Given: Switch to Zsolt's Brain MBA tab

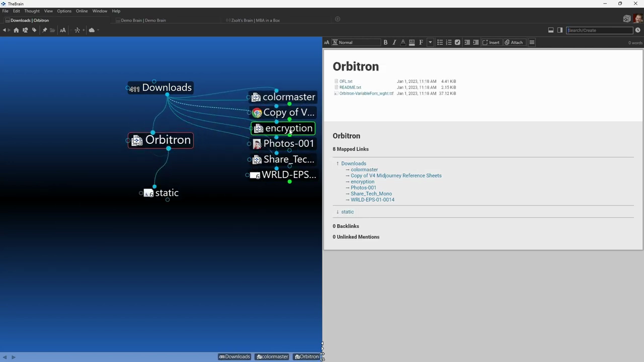Looking at the screenshot, I should (x=256, y=20).
